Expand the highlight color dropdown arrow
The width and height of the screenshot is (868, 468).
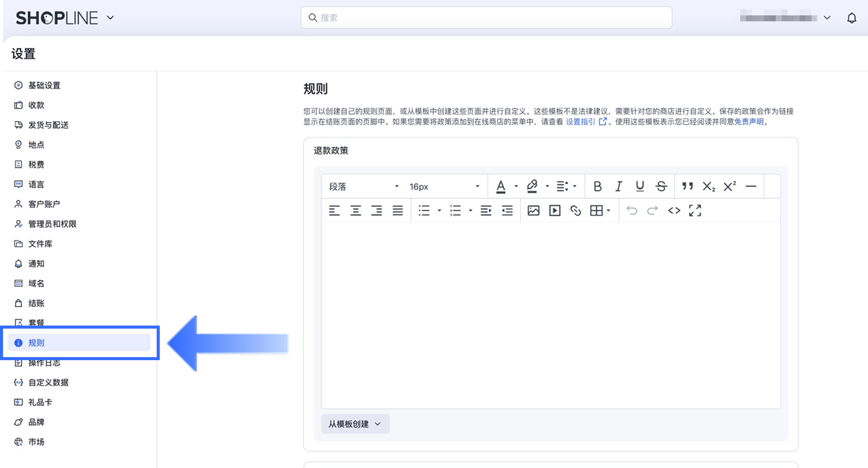[547, 187]
